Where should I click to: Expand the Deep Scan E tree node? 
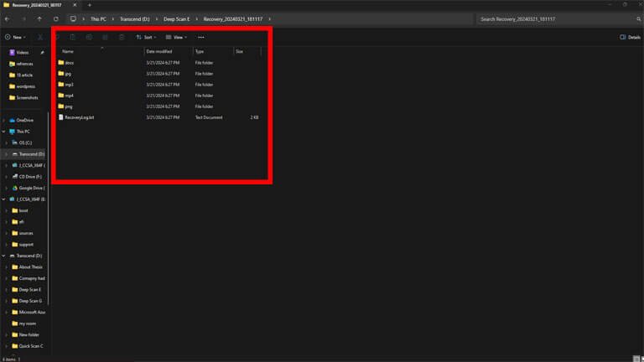7,290
